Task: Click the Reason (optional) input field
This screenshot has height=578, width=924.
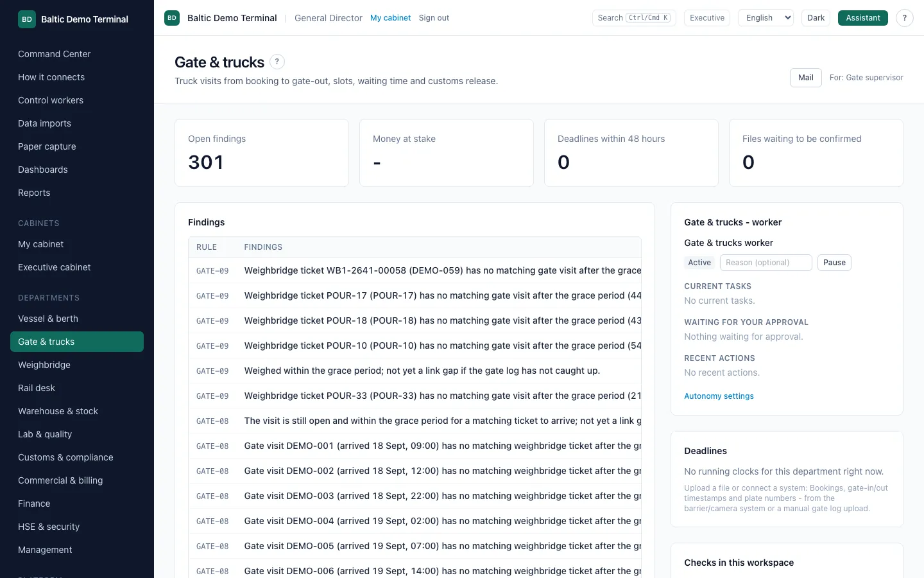Action: tap(766, 263)
